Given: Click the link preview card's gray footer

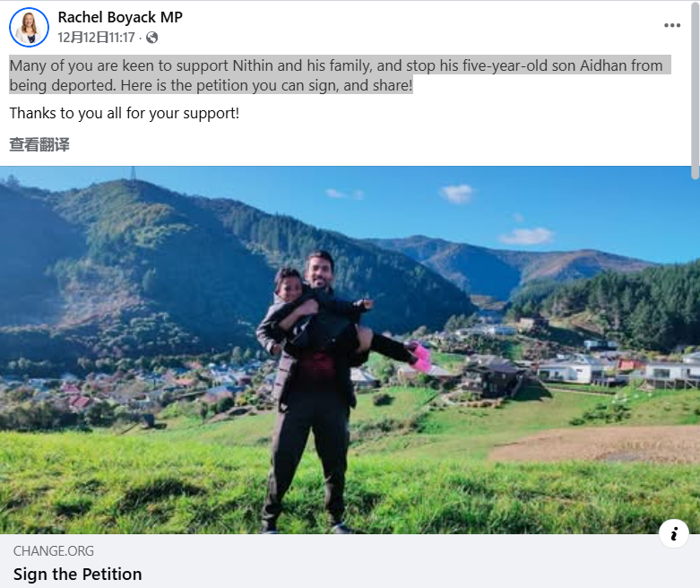Looking at the screenshot, I should (359, 562).
